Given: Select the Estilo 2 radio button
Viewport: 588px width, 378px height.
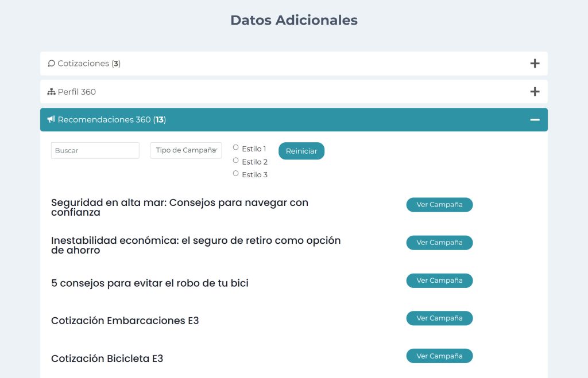Looking at the screenshot, I should pyautogui.click(x=236, y=161).
